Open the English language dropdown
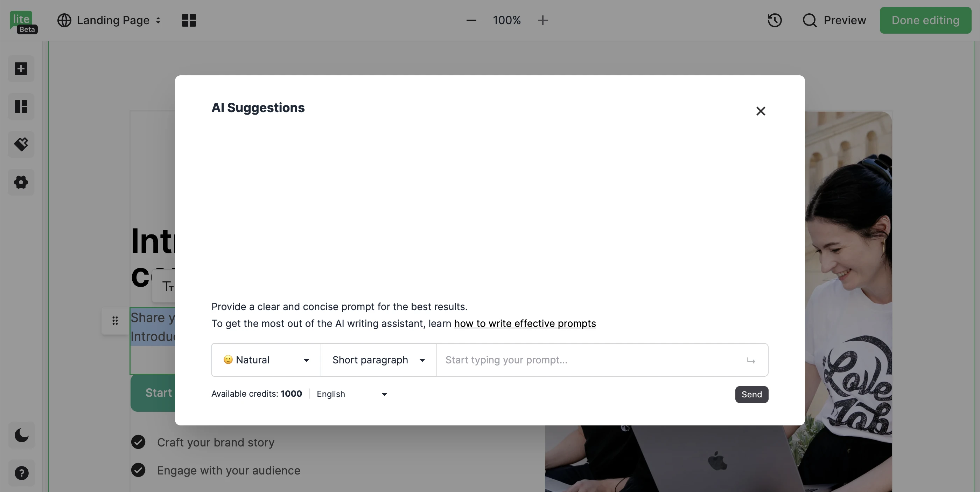 point(351,394)
